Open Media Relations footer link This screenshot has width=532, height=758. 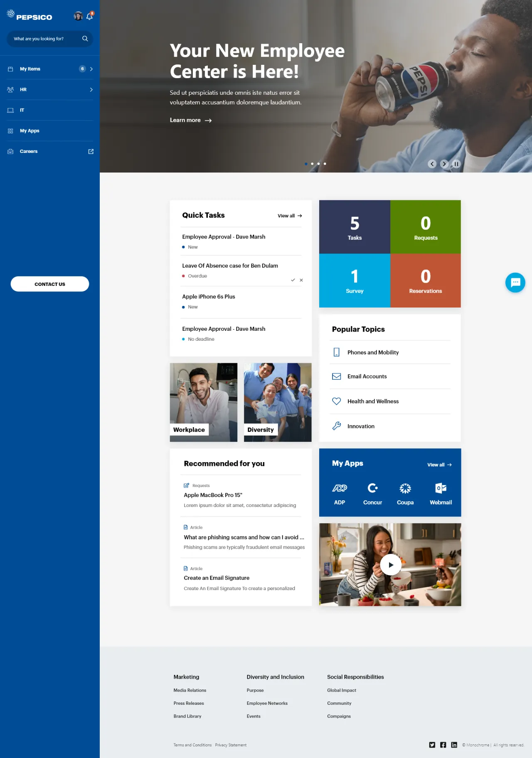click(x=190, y=690)
